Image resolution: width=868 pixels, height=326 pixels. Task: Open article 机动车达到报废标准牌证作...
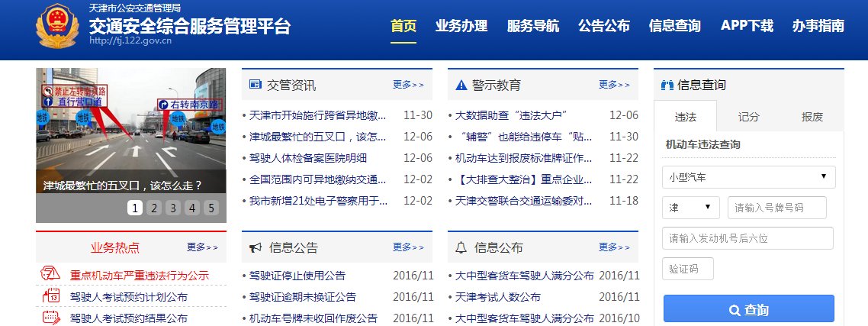524,159
